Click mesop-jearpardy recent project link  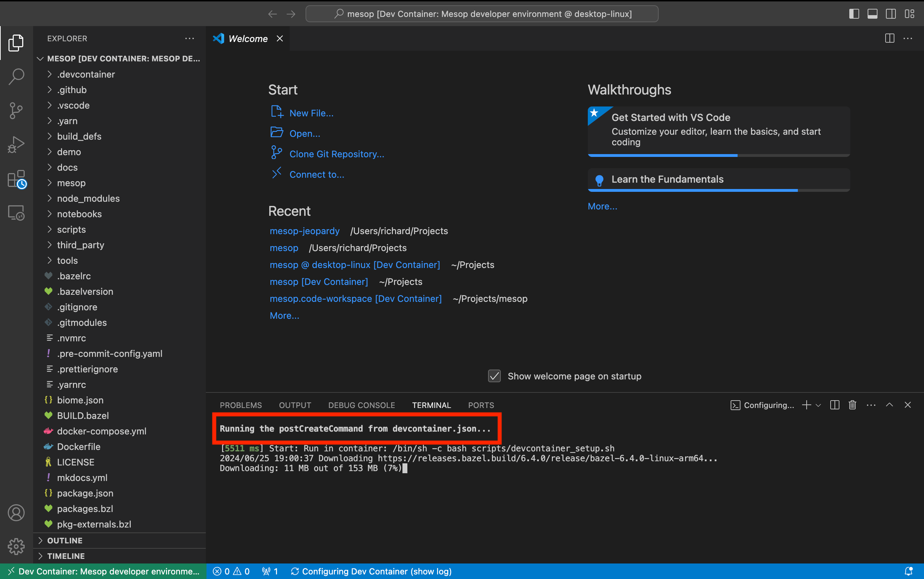pyautogui.click(x=305, y=231)
